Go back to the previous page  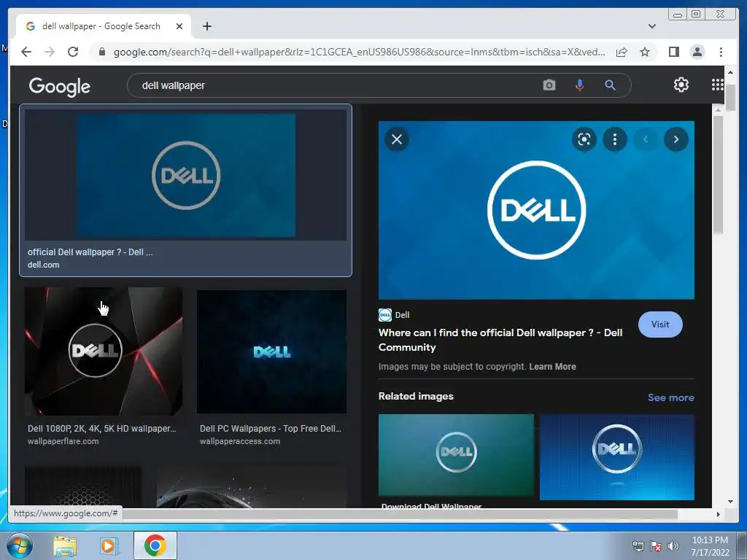click(26, 52)
